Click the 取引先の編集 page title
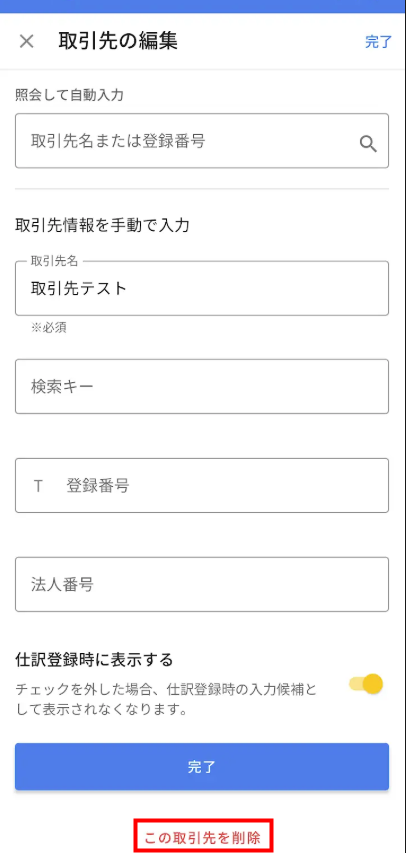The height and width of the screenshot is (853, 406). pos(118,41)
